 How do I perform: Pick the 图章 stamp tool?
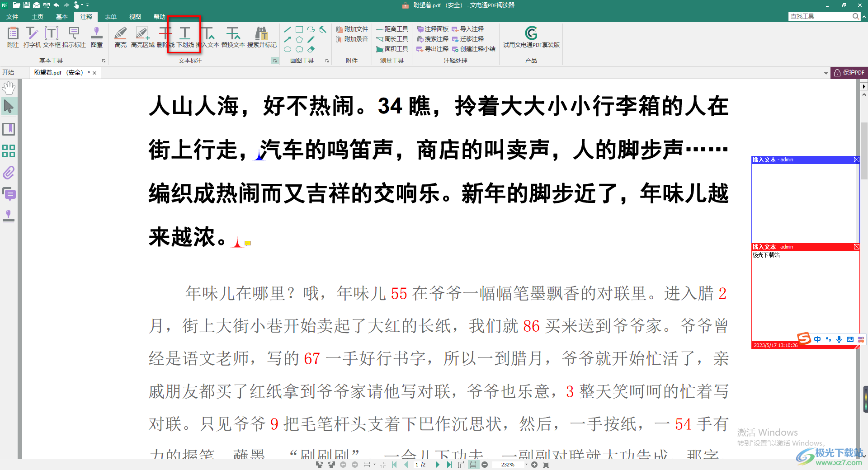point(97,37)
